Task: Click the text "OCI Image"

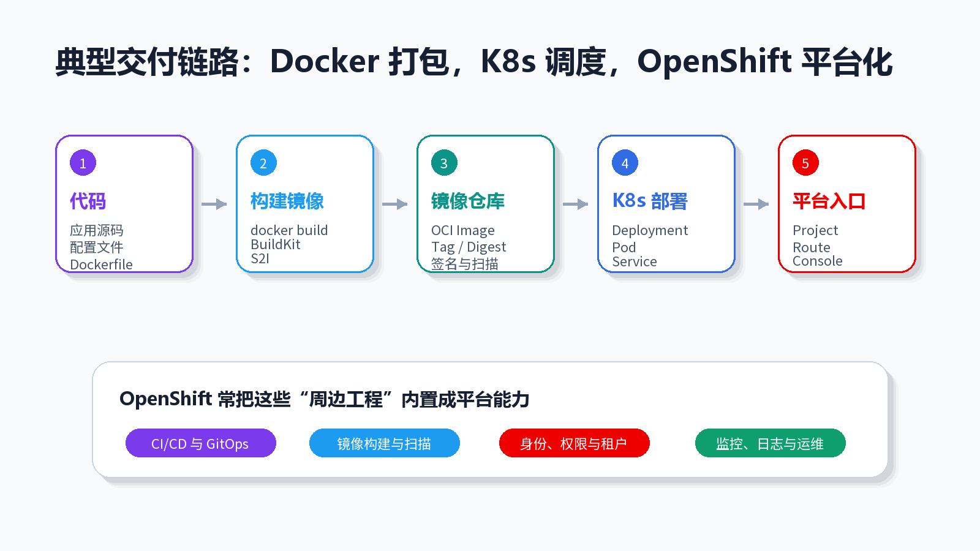Action: tap(463, 230)
